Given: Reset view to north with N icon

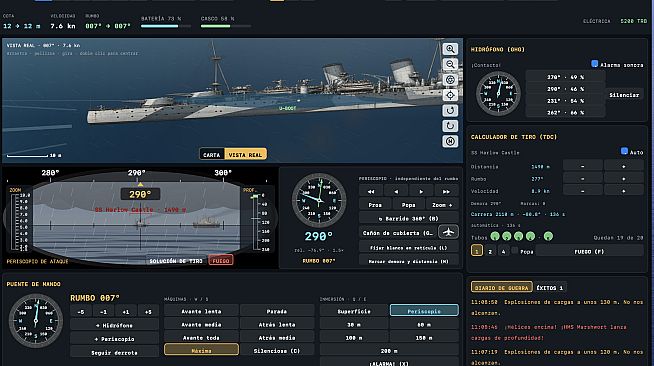Looking at the screenshot, I should tap(450, 142).
